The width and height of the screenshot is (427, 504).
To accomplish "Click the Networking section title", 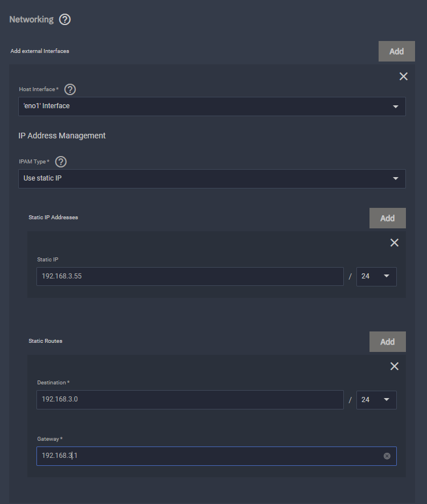I will pyautogui.click(x=31, y=19).
